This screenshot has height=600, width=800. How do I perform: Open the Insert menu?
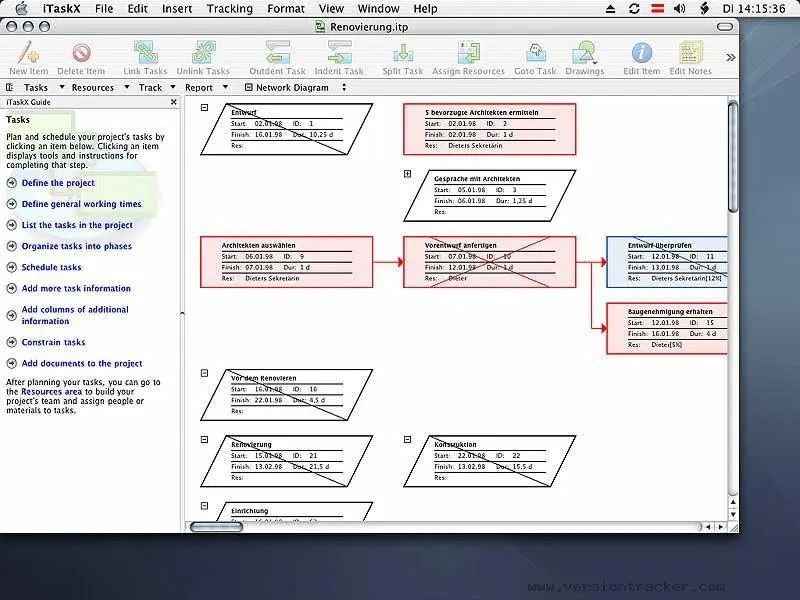[177, 9]
